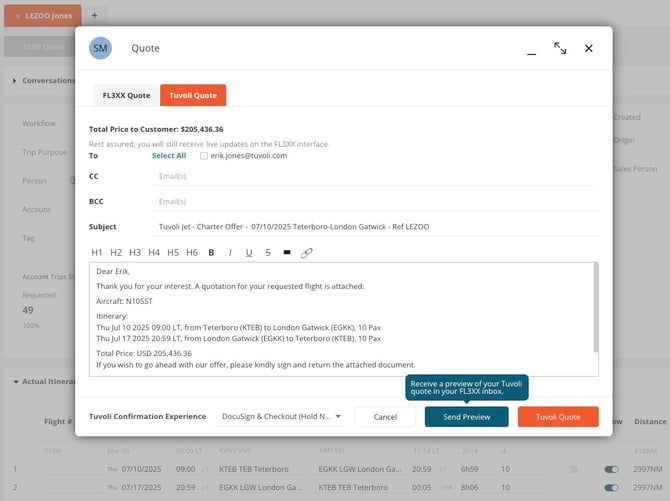Image resolution: width=670 pixels, height=501 pixels.
Task: Click into the CC email field
Action: [376, 176]
